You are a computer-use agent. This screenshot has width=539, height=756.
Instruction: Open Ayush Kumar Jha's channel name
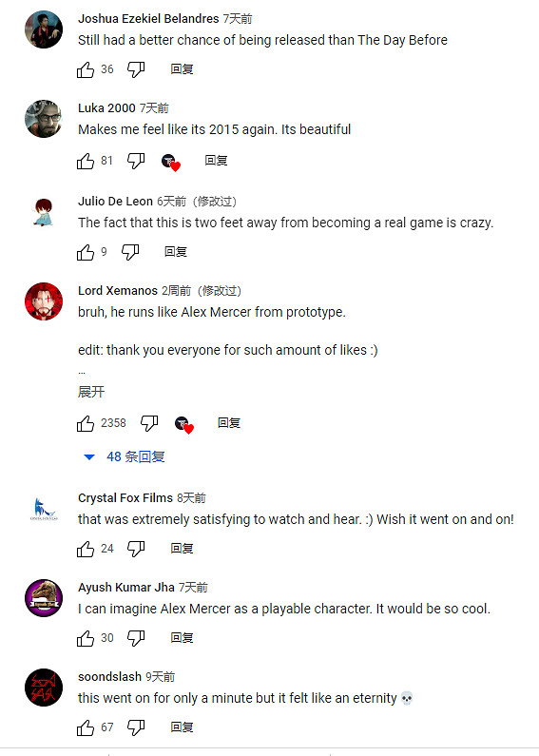pyautogui.click(x=126, y=588)
